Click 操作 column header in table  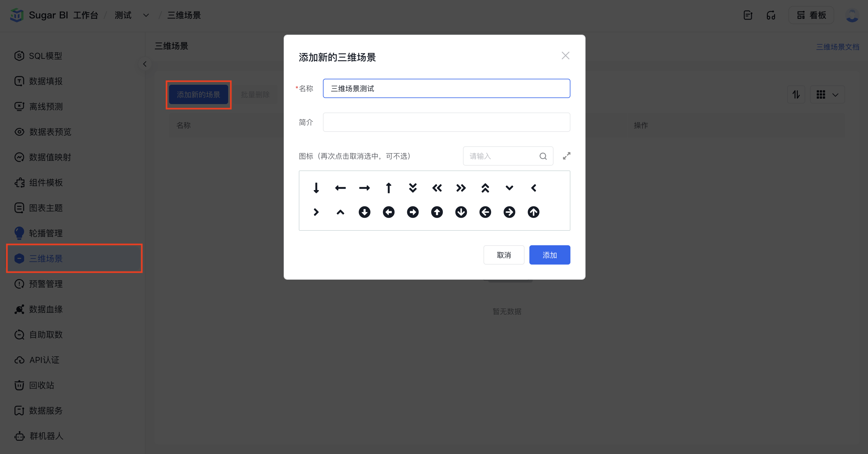pos(640,125)
